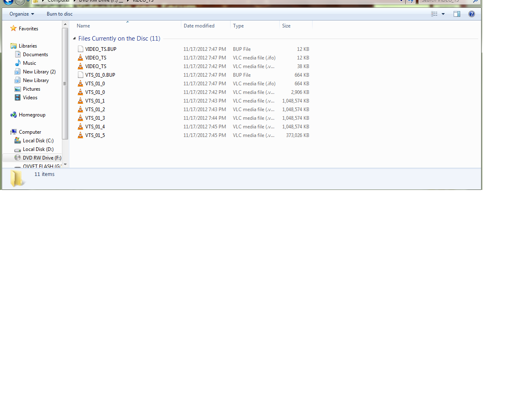The image size is (525, 420).
Task: Sort by the Size column header
Action: click(x=296, y=26)
